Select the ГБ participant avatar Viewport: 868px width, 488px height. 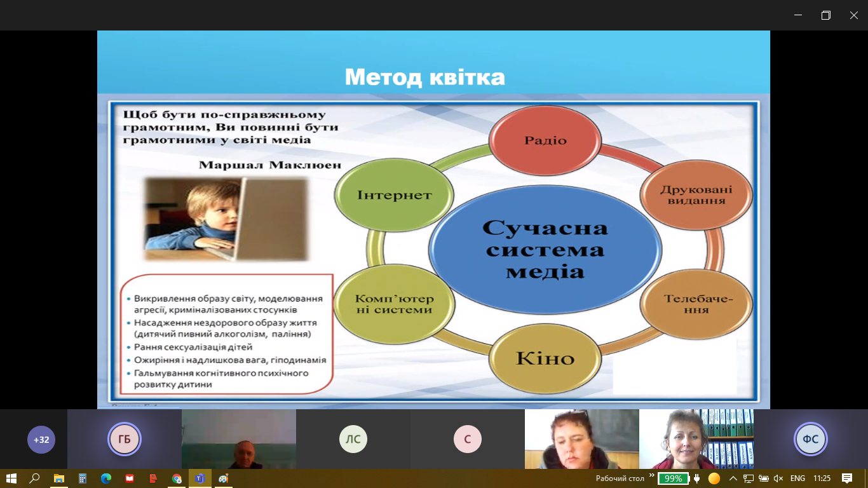pos(124,440)
